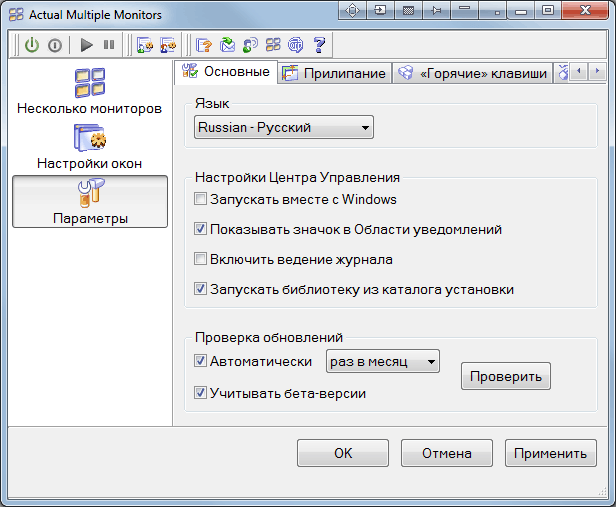Click the play toolbar button
The width and height of the screenshot is (616, 507).
coord(86,45)
